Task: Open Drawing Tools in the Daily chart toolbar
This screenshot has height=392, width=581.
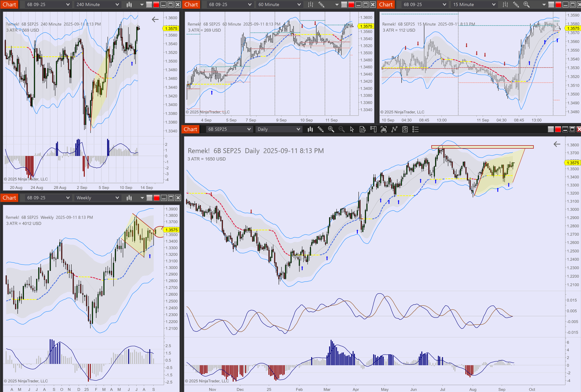Action: click(320, 129)
